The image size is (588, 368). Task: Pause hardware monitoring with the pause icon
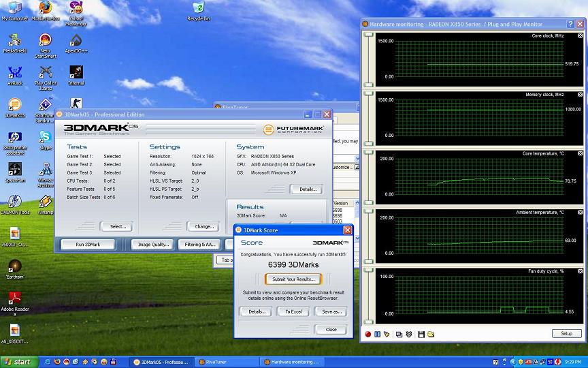pyautogui.click(x=378, y=334)
